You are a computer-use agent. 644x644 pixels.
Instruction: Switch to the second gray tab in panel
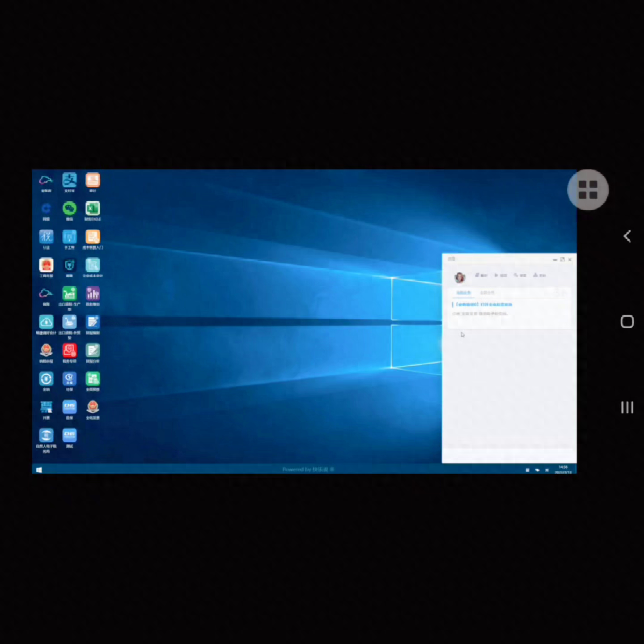click(x=487, y=292)
